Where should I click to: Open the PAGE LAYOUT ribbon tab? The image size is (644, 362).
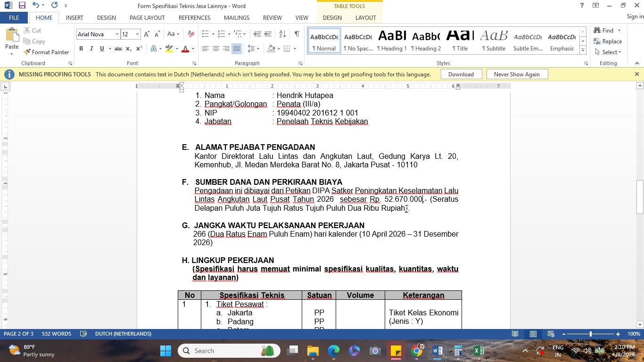pyautogui.click(x=147, y=17)
